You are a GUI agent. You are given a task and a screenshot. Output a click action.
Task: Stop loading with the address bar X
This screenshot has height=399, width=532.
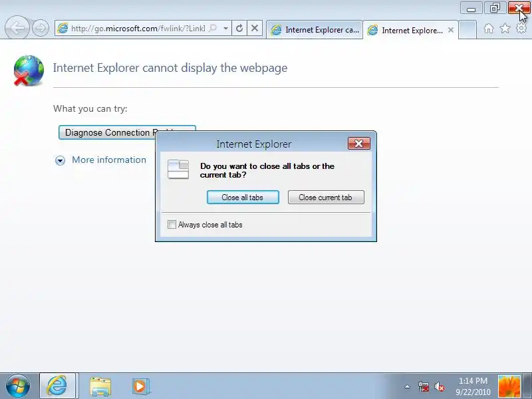pos(255,28)
